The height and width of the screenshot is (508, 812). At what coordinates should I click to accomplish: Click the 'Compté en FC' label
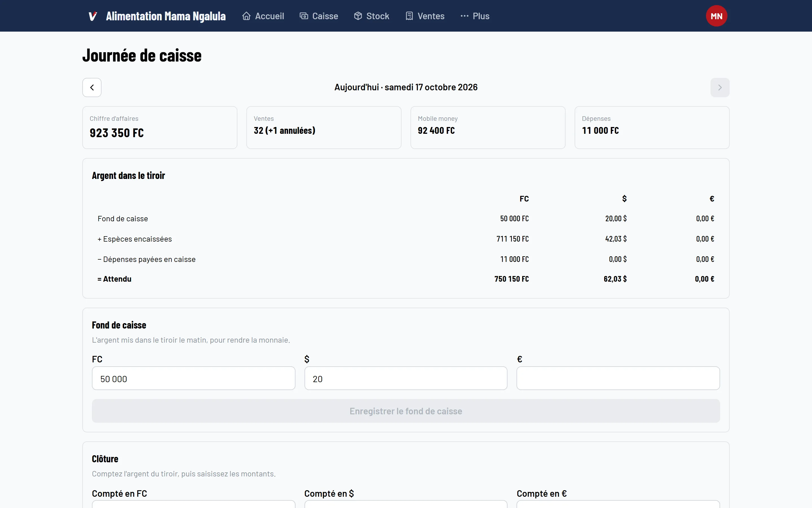pos(120,494)
